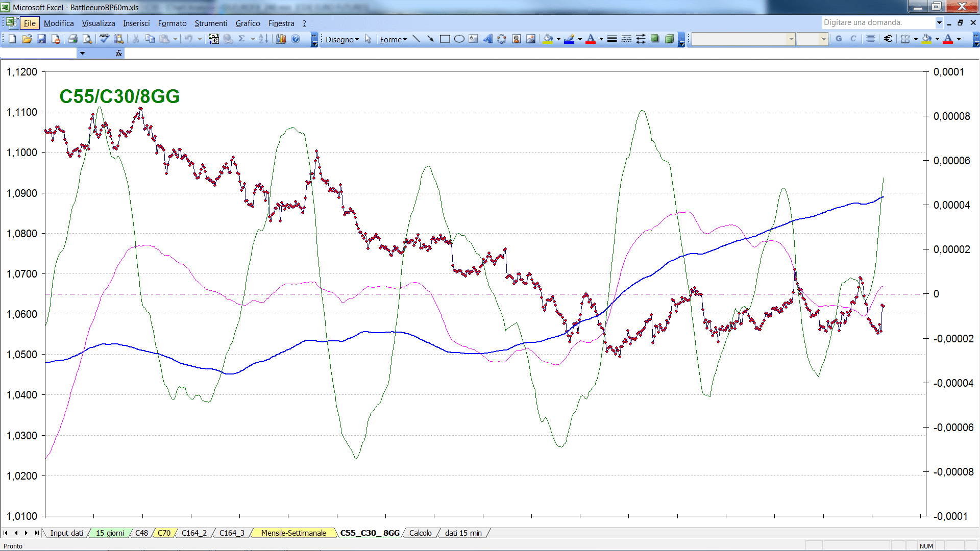Select the Rectangle drawing tool

pyautogui.click(x=445, y=39)
